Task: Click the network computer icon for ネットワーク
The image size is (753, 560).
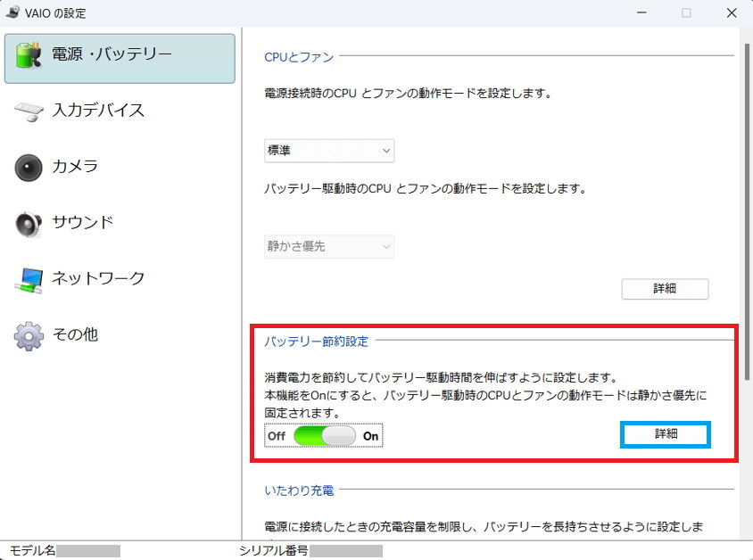Action: (29, 280)
